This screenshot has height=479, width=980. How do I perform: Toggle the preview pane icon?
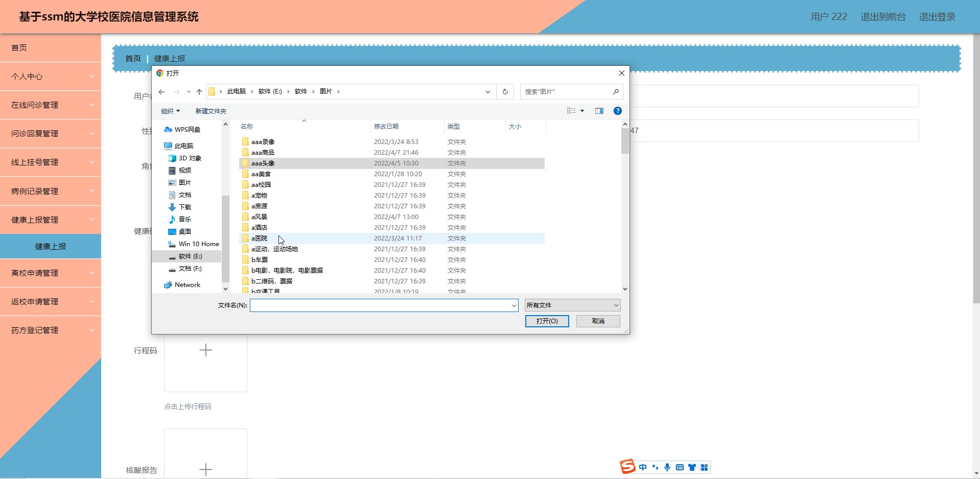click(599, 111)
